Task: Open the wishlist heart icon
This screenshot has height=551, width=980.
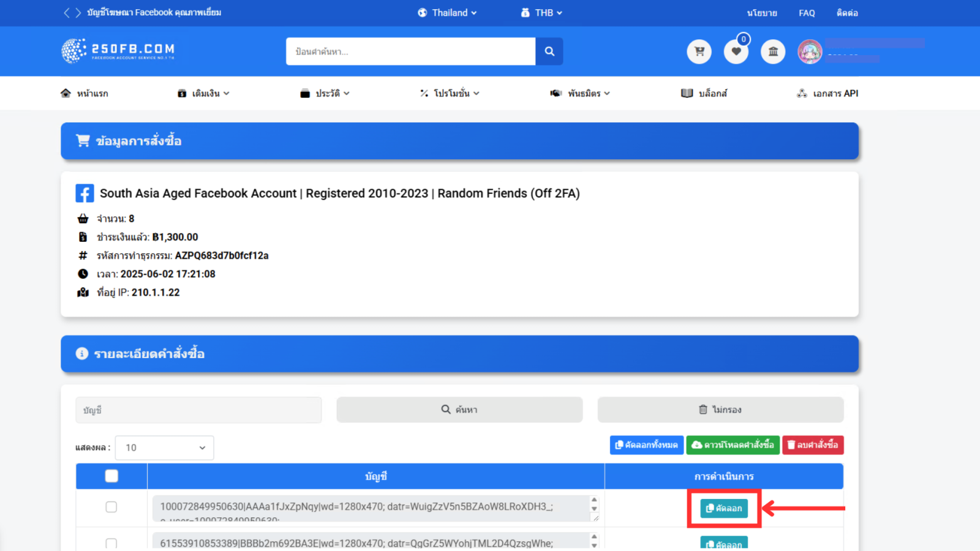Action: (x=736, y=51)
